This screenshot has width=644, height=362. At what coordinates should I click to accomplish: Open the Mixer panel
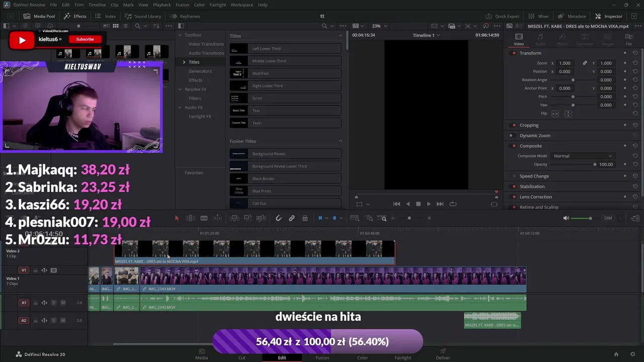point(538,16)
